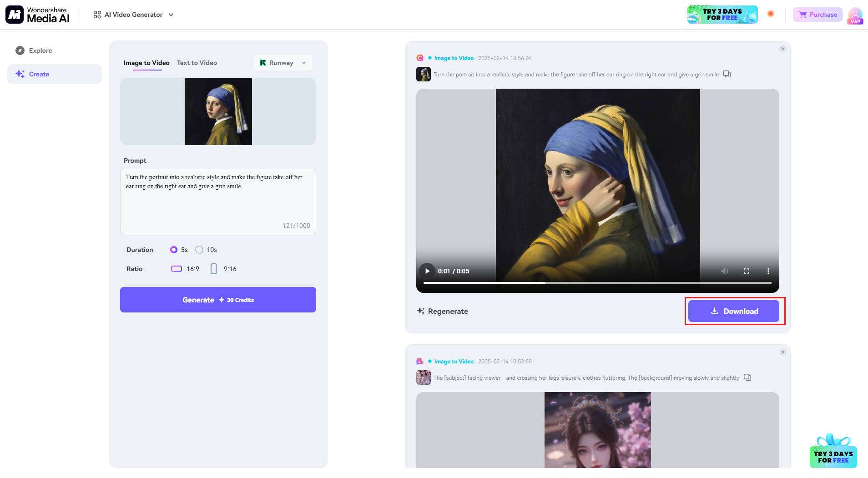Open the Purchase button

point(818,15)
